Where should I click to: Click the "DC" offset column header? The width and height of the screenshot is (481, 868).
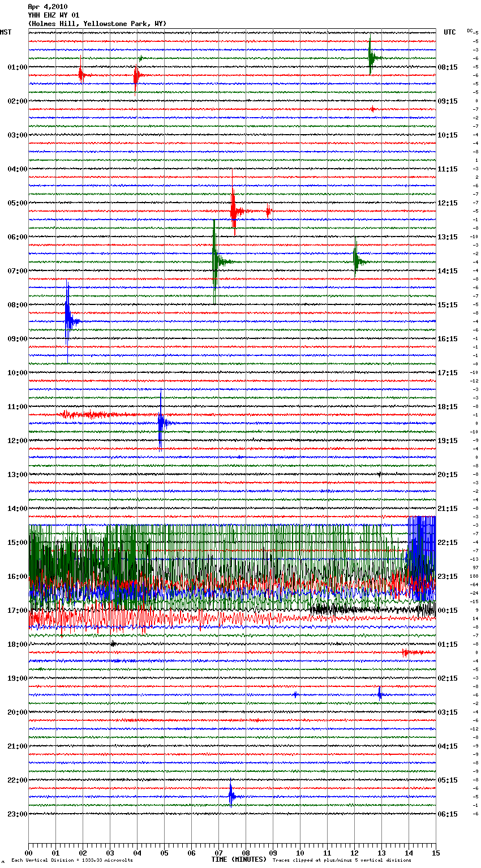pos(470,31)
